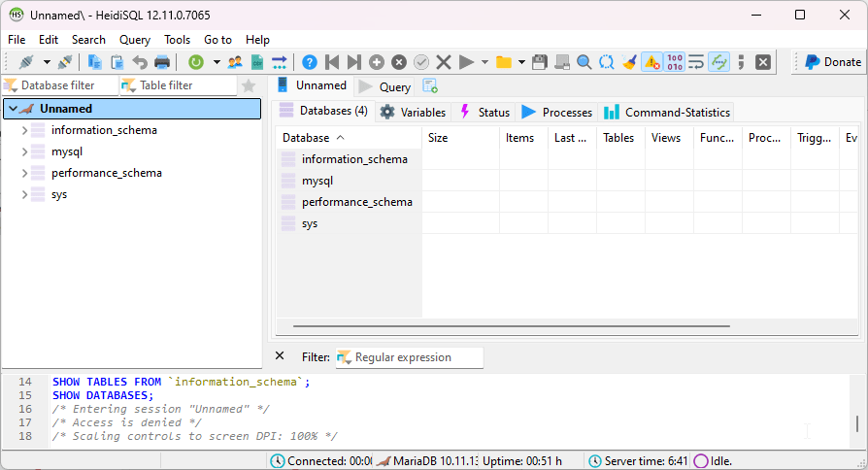Screen dimensions: 868x470
Task: Click the Undo arrow icon
Action: click(140, 62)
